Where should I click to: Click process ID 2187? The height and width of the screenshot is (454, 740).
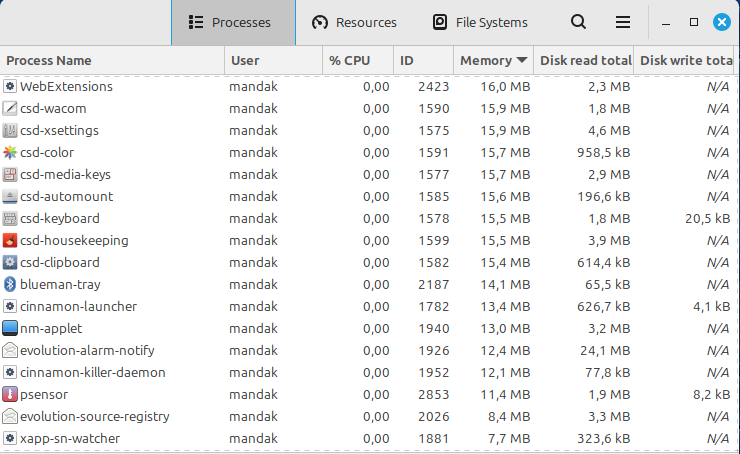tap(433, 285)
